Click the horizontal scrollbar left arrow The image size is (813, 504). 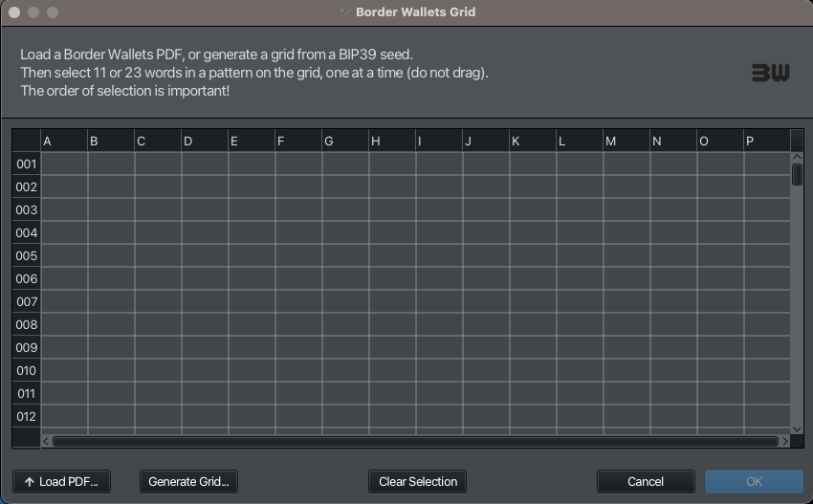tap(46, 441)
